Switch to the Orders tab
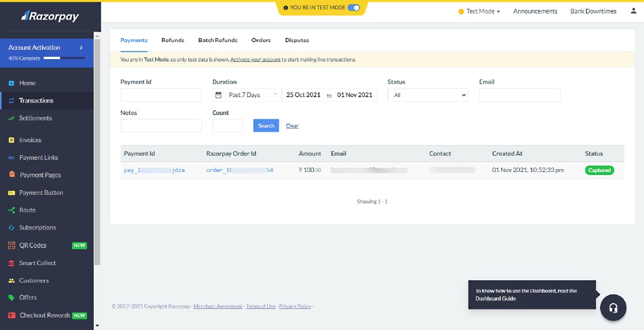Image resolution: width=644 pixels, height=330 pixels. coord(261,40)
